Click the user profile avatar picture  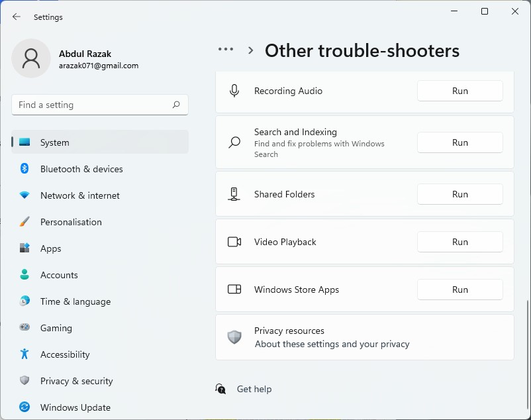(31, 58)
